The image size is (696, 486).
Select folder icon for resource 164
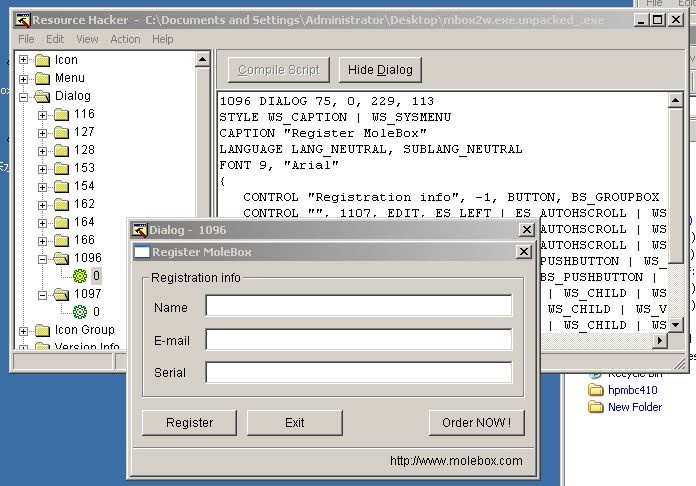click(61, 223)
